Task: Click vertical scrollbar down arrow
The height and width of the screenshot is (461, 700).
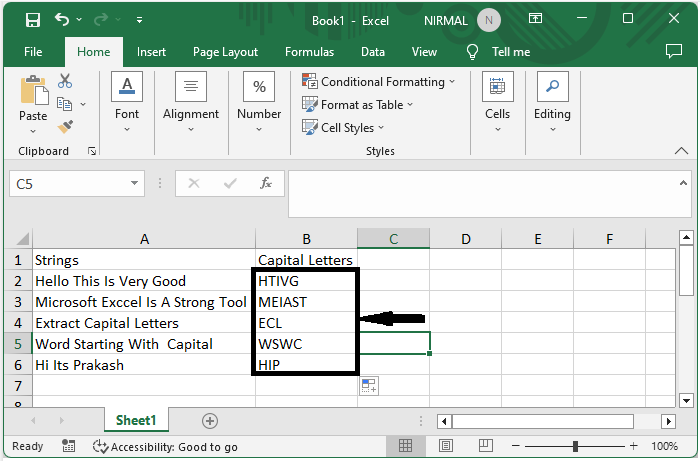Action: (686, 400)
